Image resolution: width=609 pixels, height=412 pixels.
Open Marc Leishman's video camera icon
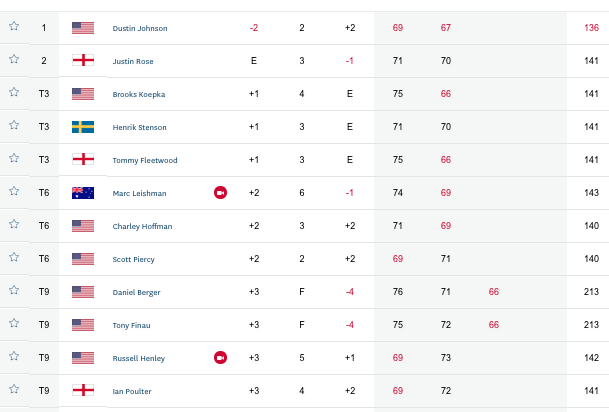pyautogui.click(x=220, y=193)
